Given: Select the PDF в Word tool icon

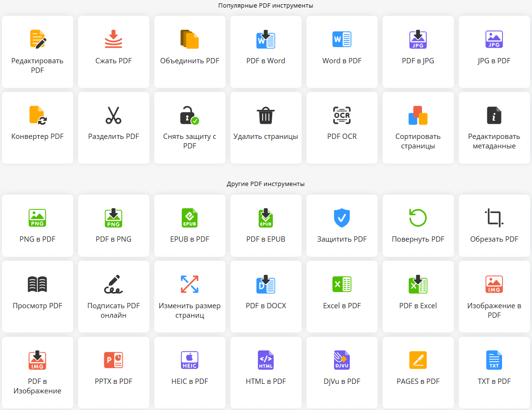Looking at the screenshot, I should click(266, 40).
